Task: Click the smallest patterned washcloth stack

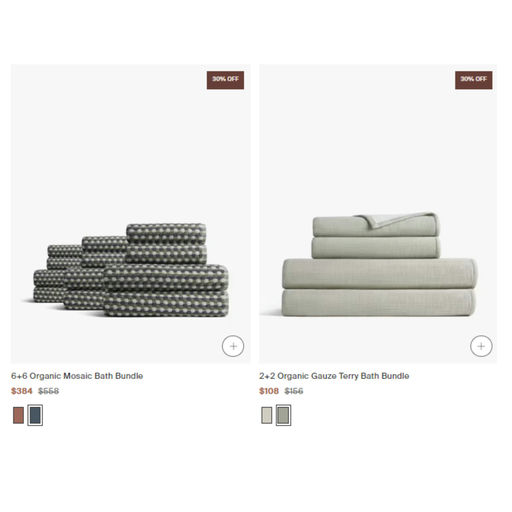Action: (64, 257)
